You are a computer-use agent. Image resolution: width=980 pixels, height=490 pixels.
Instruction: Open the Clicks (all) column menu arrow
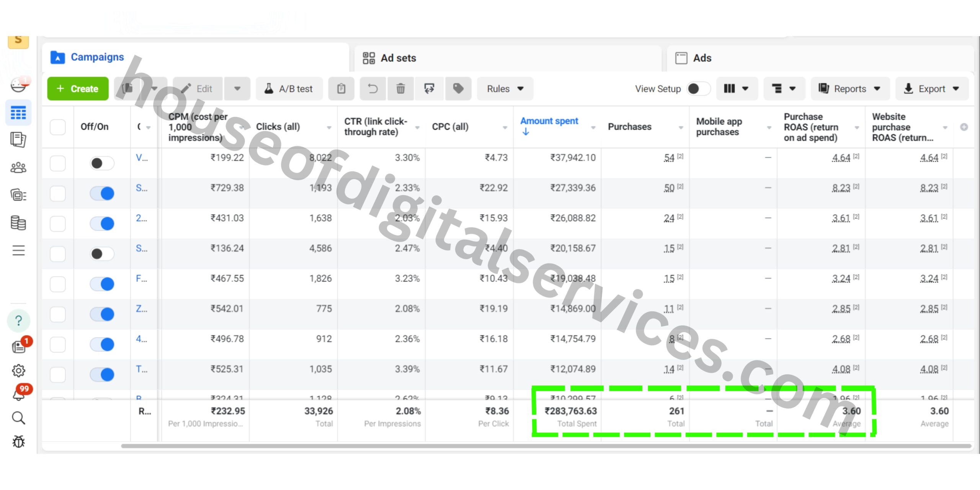329,127
